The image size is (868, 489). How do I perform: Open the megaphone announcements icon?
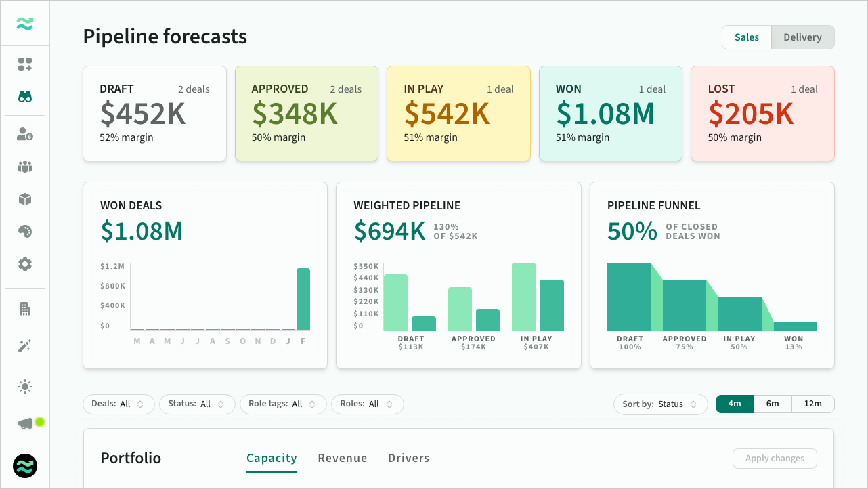pyautogui.click(x=25, y=423)
